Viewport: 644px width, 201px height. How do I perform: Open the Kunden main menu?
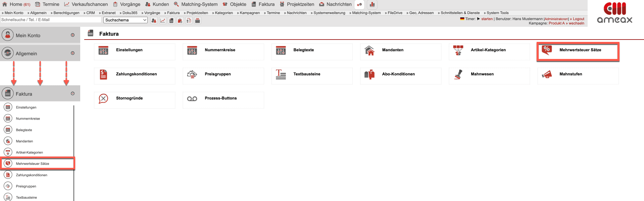tap(157, 4)
